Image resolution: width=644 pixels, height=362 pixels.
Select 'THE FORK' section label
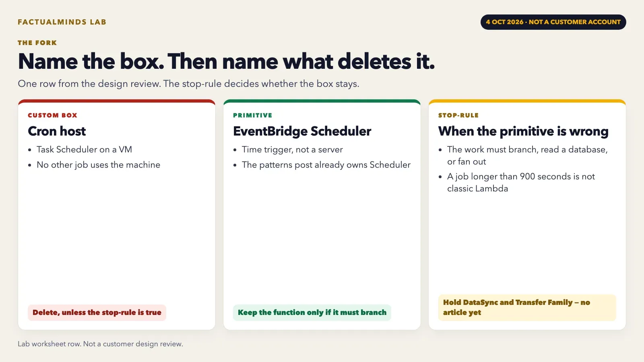pyautogui.click(x=37, y=43)
